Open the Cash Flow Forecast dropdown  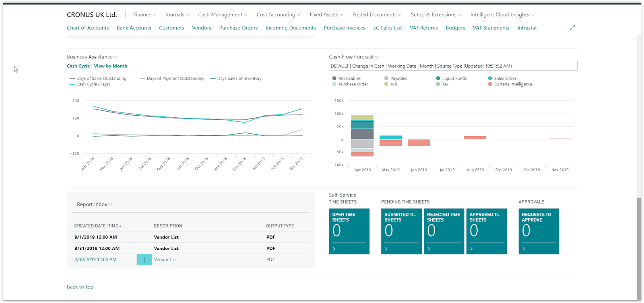pyautogui.click(x=354, y=57)
